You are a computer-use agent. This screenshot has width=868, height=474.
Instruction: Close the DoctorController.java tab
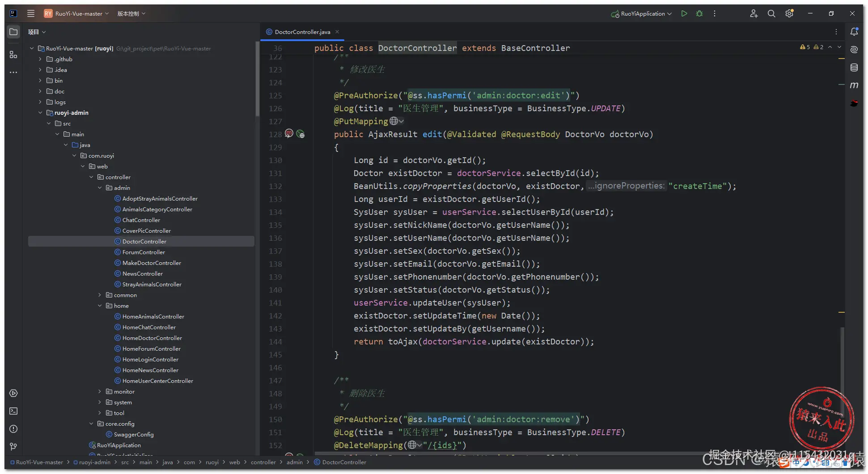[337, 32]
